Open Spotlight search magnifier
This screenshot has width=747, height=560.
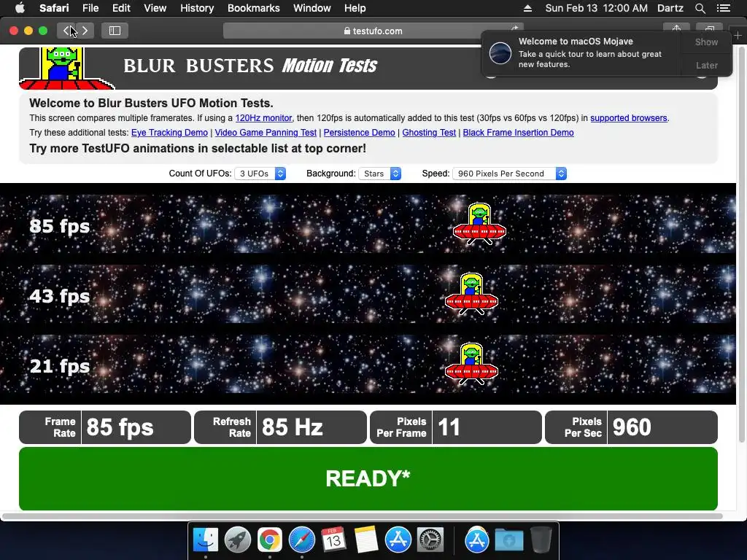tap(700, 8)
